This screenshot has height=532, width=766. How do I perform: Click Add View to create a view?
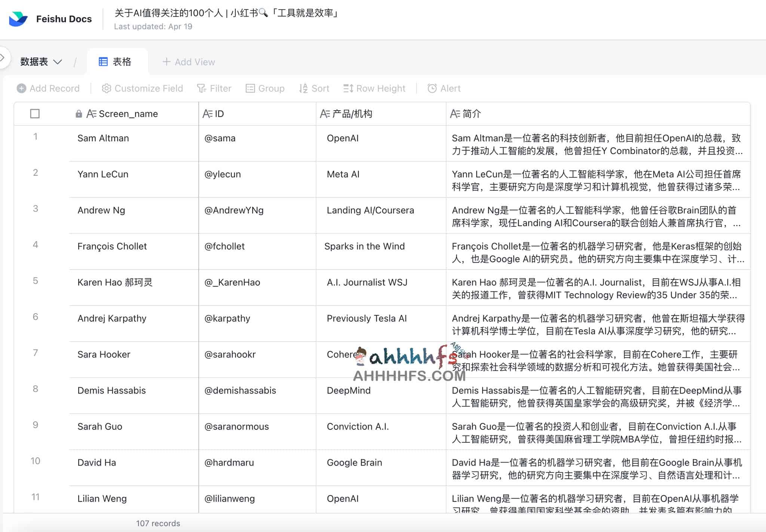[189, 62]
